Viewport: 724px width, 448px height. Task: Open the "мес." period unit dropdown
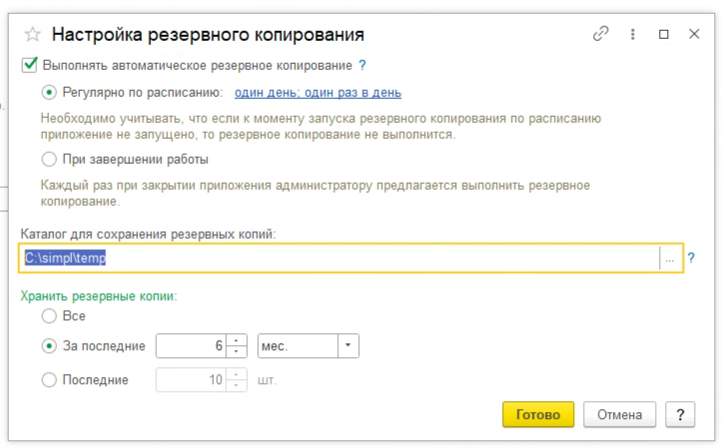pyautogui.click(x=349, y=346)
